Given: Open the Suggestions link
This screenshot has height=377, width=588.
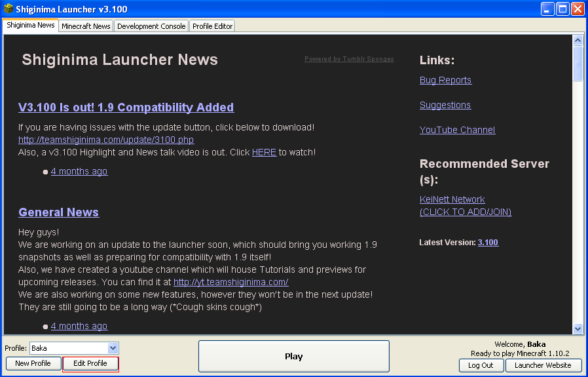Looking at the screenshot, I should (445, 105).
